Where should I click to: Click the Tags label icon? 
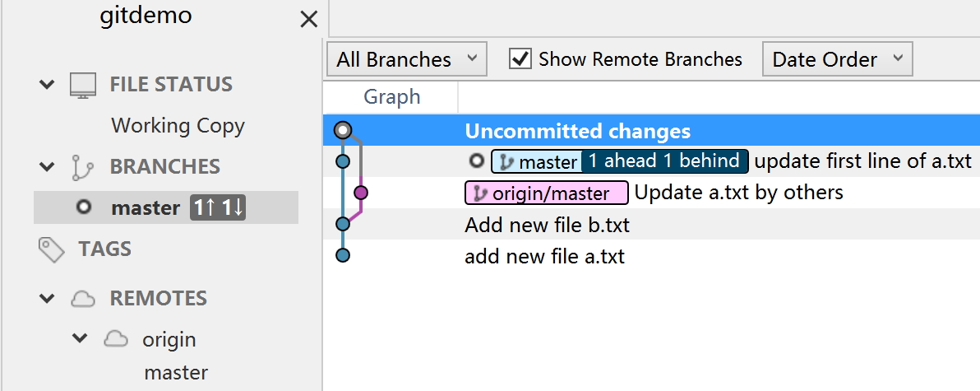52,249
